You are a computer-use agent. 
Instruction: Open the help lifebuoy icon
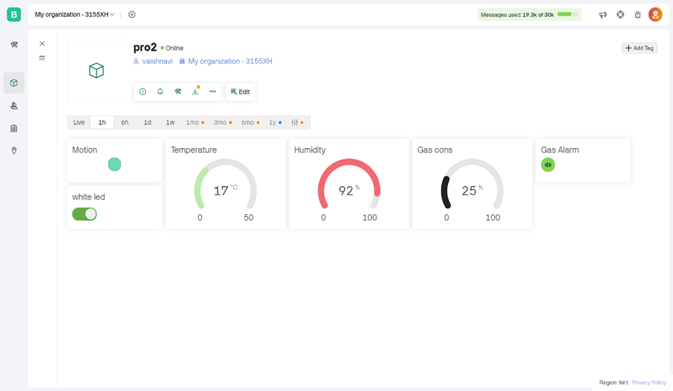[x=621, y=15]
